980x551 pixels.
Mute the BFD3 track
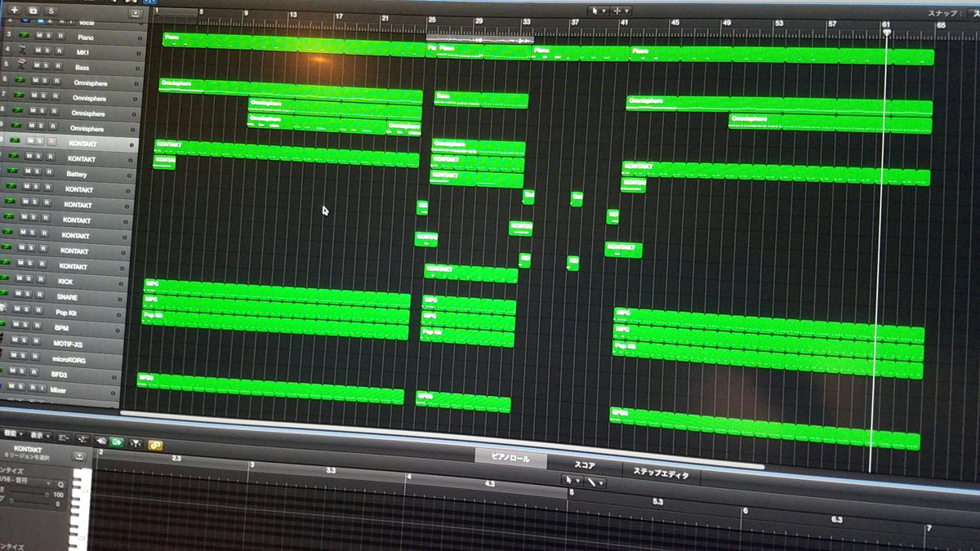tap(12, 370)
